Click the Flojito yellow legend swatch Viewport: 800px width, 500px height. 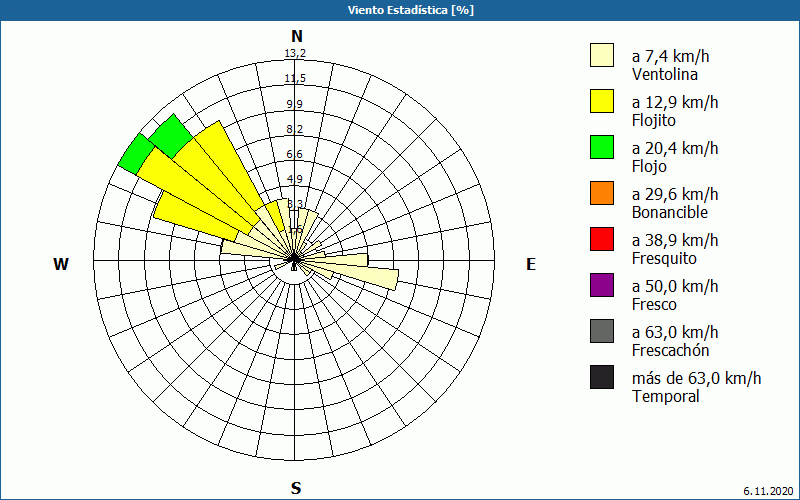tap(602, 101)
